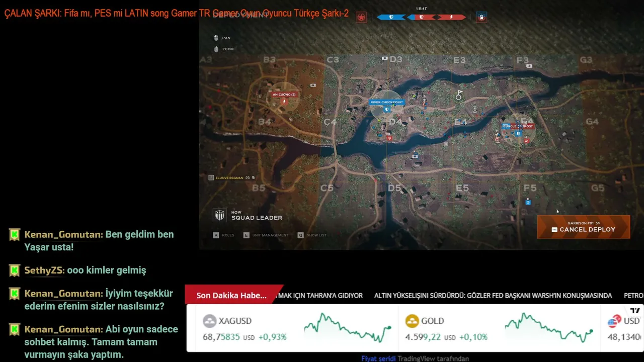Click the D3 grid label on the map
The height and width of the screenshot is (362, 644).
click(x=395, y=60)
